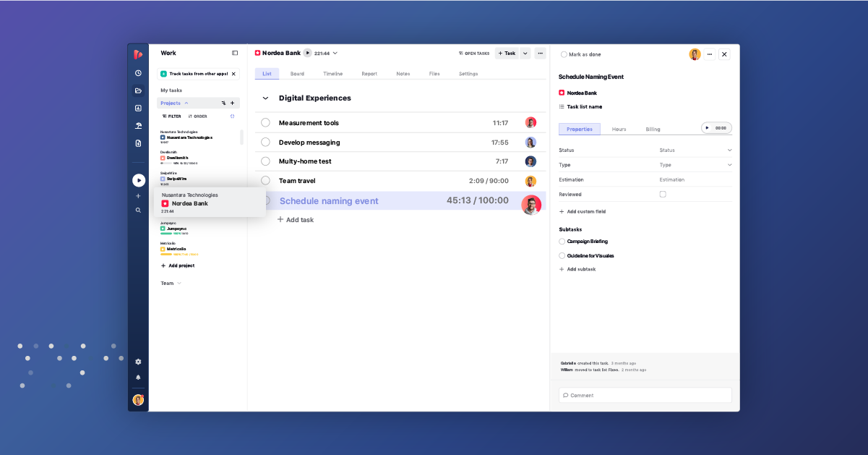Click the plus icon below the timer button
The height and width of the screenshot is (455, 868).
pyautogui.click(x=138, y=195)
